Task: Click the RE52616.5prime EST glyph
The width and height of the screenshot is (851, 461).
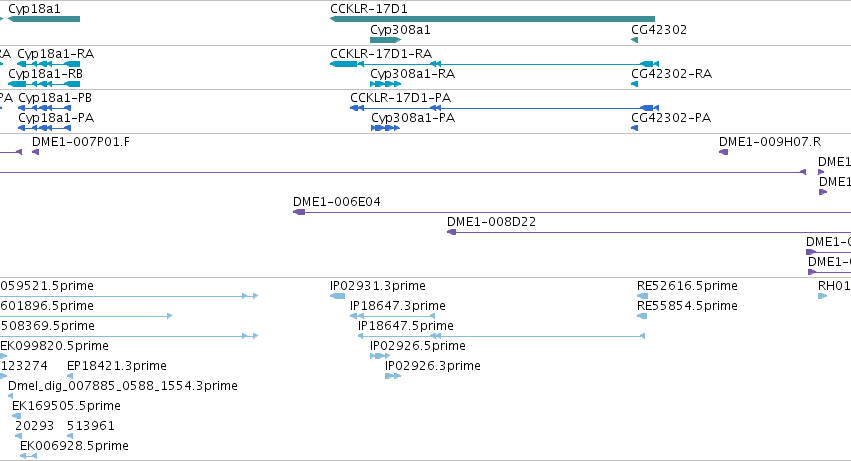Action: pyautogui.click(x=642, y=296)
